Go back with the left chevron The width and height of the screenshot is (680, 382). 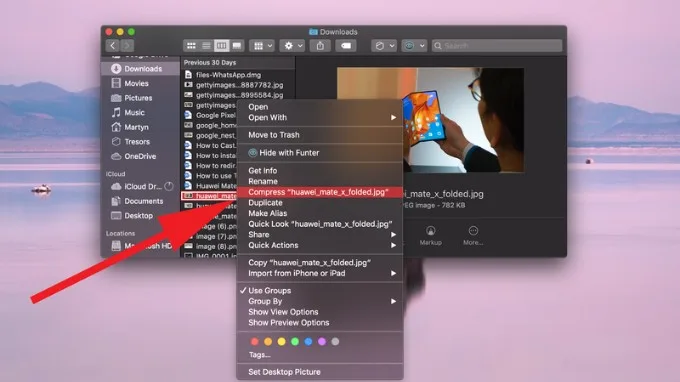[x=113, y=46]
